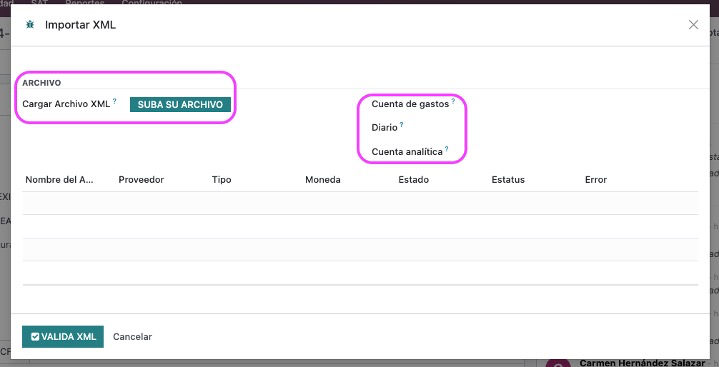Click the Diario field label
This screenshot has width=719, height=367.
click(384, 128)
